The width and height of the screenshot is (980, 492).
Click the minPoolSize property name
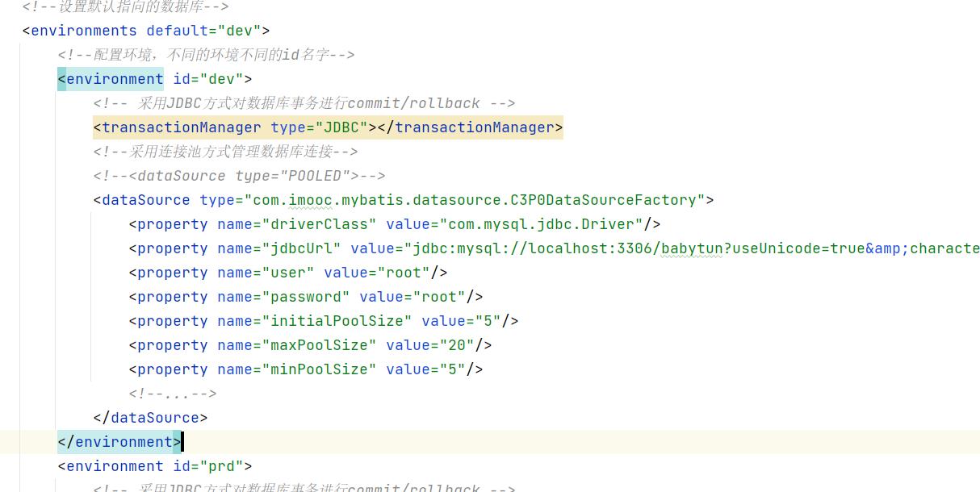pyautogui.click(x=318, y=369)
